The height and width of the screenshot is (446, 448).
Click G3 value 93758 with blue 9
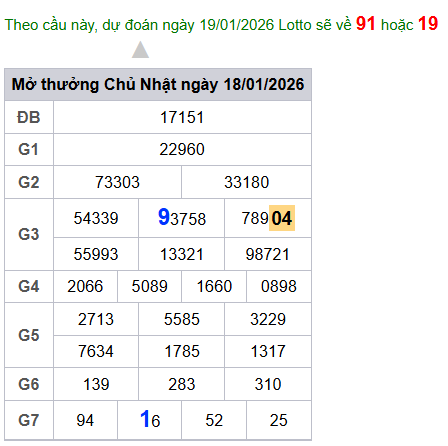(x=182, y=218)
